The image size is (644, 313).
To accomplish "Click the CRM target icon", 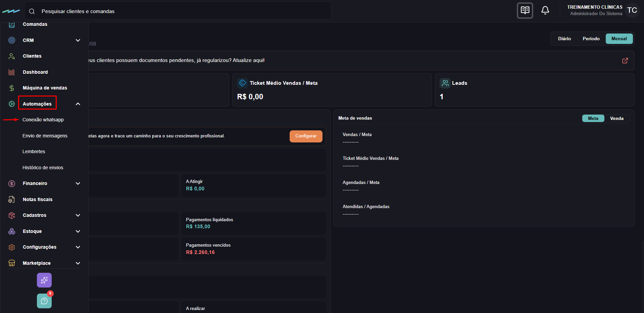I will [x=12, y=40].
